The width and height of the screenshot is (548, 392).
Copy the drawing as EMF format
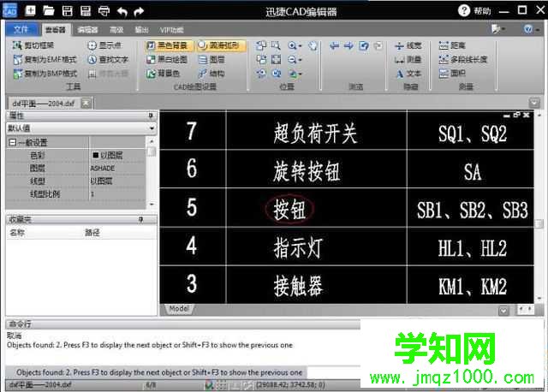pyautogui.click(x=45, y=60)
